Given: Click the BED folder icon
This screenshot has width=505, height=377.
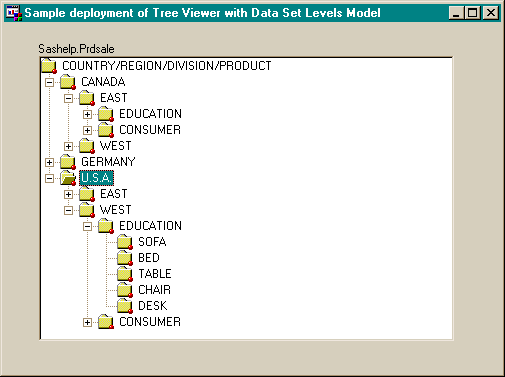Looking at the screenshot, I should coord(125,258).
